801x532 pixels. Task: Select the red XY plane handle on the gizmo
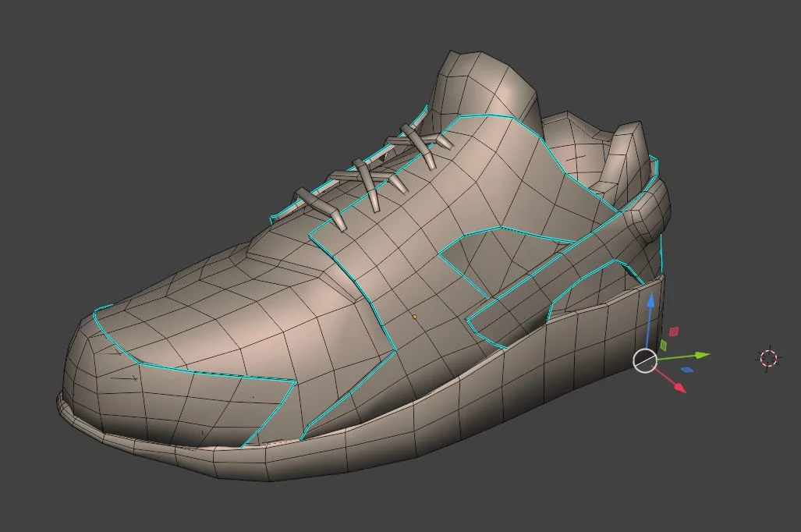coord(674,331)
